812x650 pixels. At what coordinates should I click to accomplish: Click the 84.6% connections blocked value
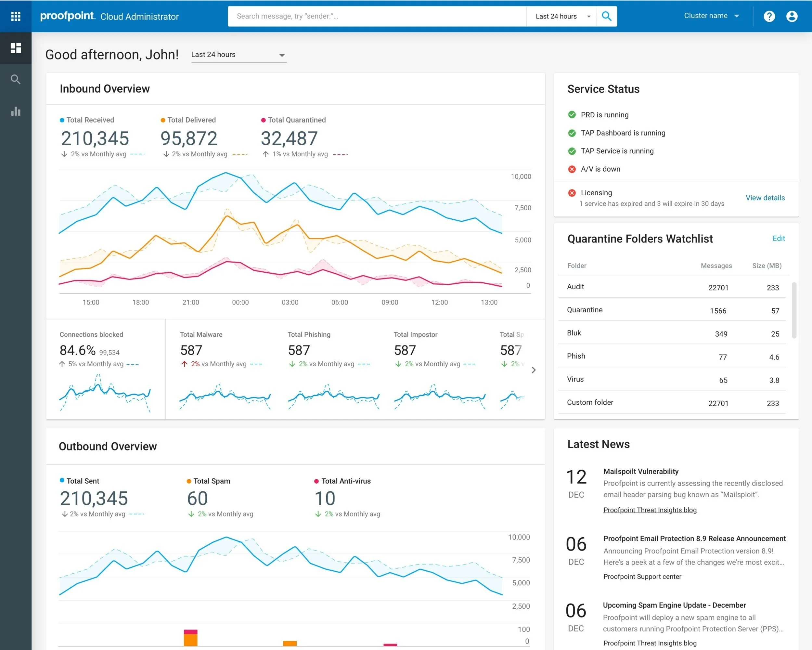[78, 350]
